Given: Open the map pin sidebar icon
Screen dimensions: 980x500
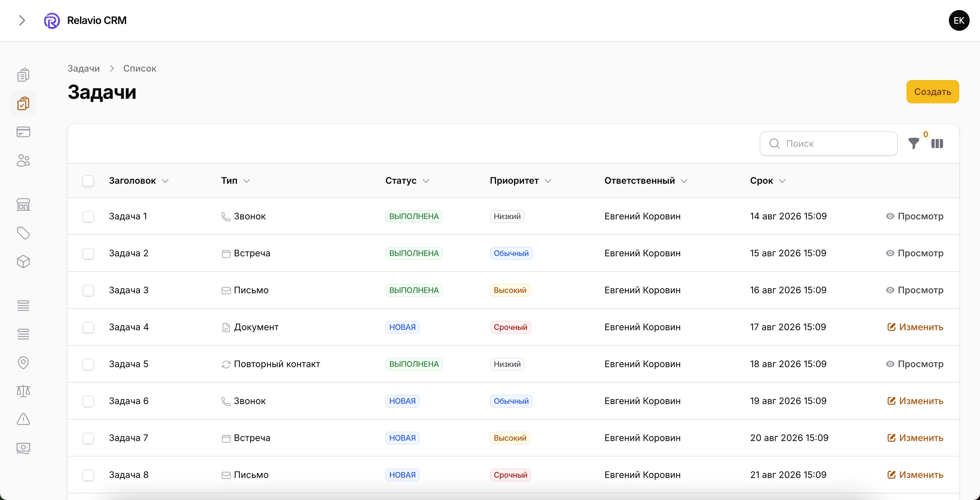Looking at the screenshot, I should (23, 363).
